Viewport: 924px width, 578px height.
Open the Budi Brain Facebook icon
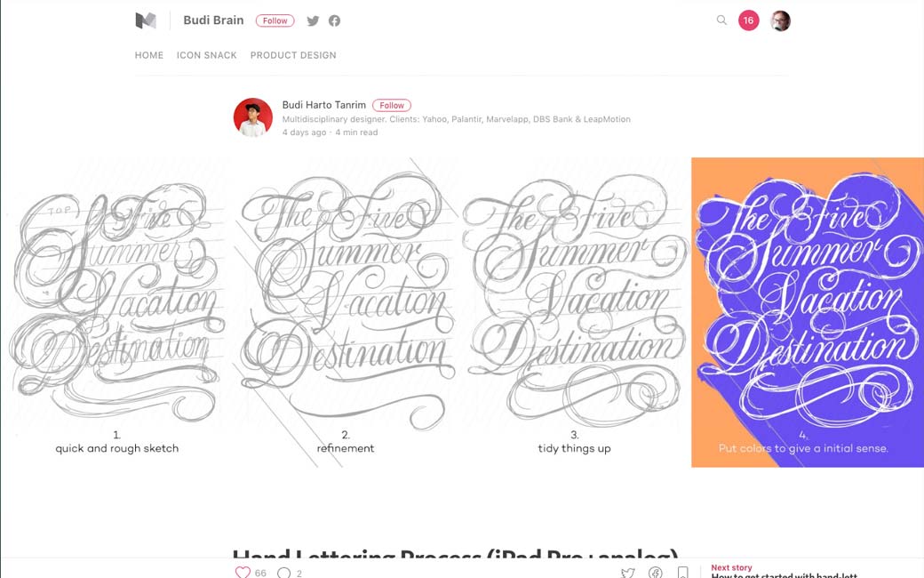coord(334,20)
